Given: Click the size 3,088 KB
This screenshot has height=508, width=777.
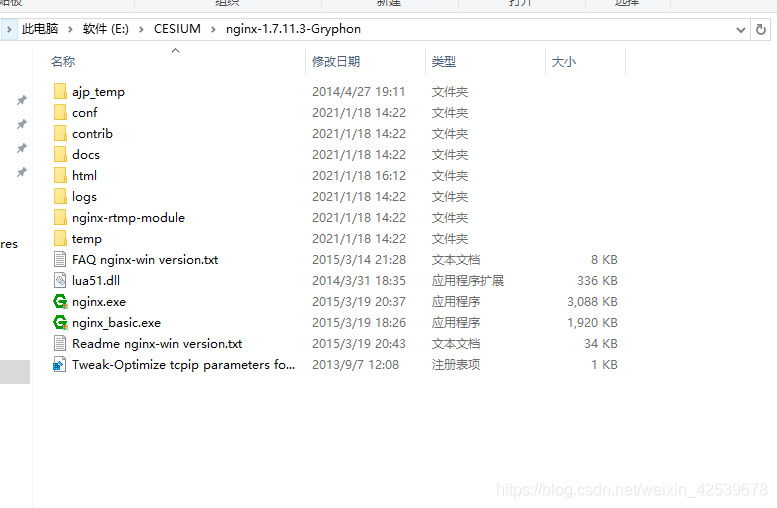Looking at the screenshot, I should tap(592, 301).
